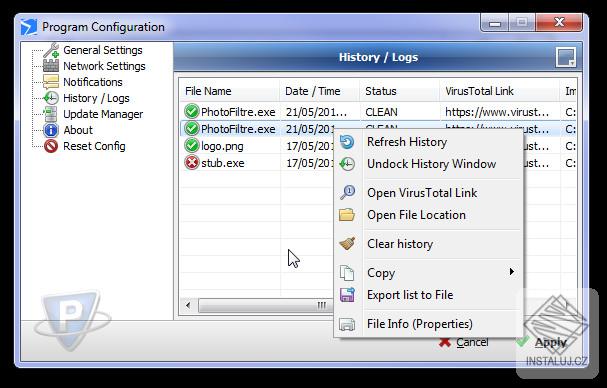Screen dimensions: 607x388
Task: Click the Undock History Window clock icon
Action: [x=347, y=164]
